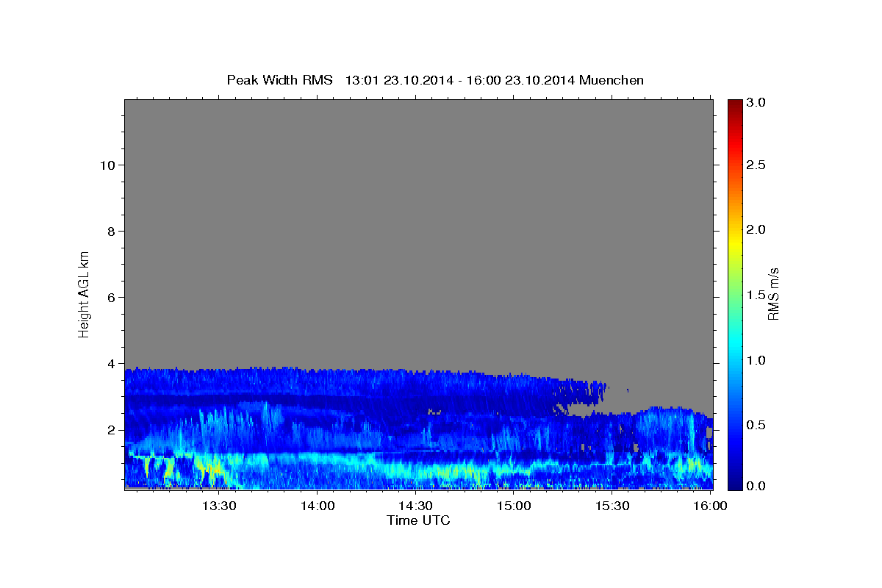
Task: Click the height tick label 4
Action: (x=112, y=364)
